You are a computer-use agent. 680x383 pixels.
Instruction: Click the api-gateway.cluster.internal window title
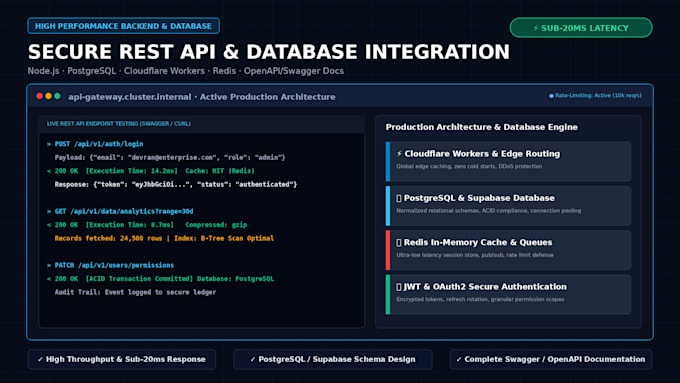pos(202,97)
